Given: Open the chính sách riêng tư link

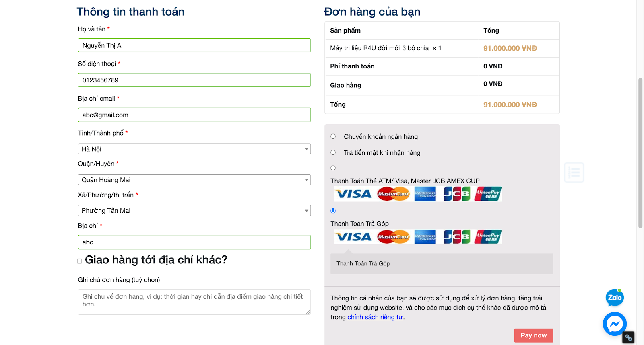Looking at the screenshot, I should pos(375,317).
